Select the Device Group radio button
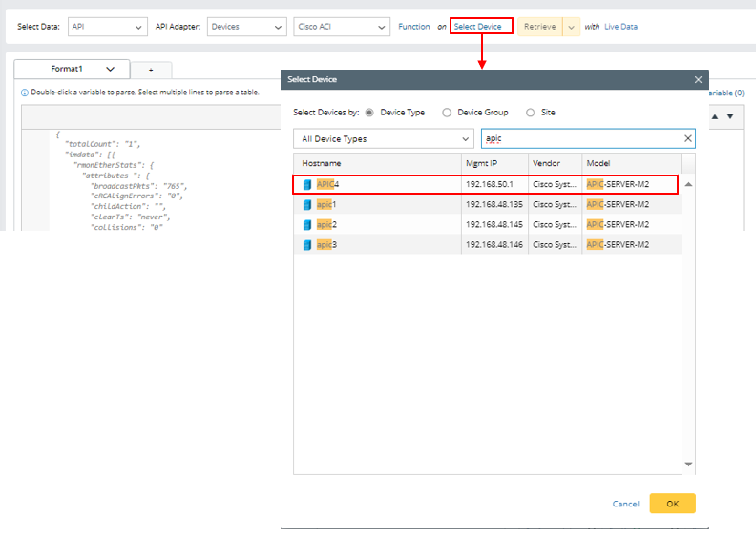Screen dimensions: 756x537 pos(447,113)
